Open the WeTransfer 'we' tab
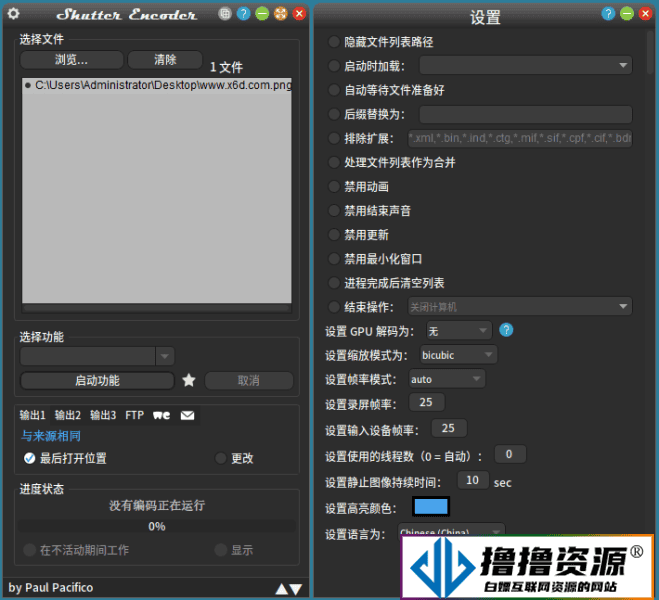 coord(161,416)
